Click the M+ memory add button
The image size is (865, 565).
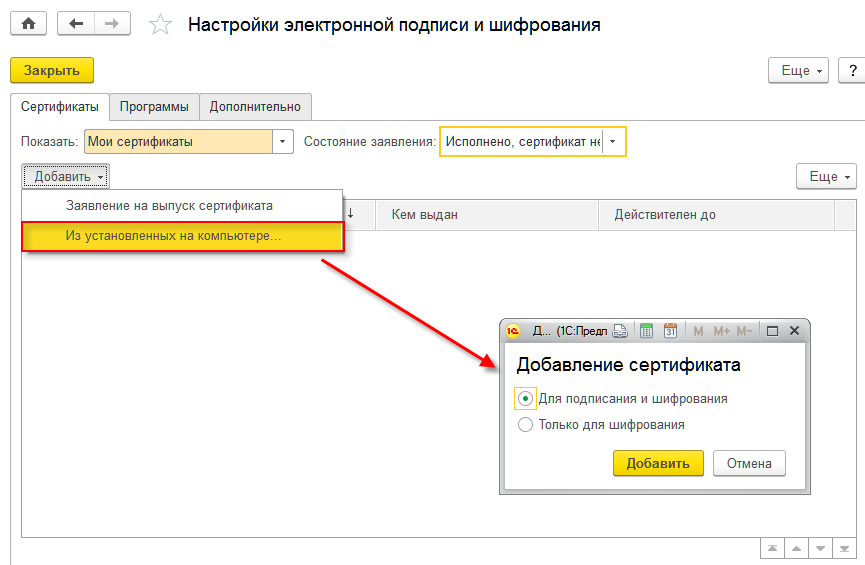721,331
